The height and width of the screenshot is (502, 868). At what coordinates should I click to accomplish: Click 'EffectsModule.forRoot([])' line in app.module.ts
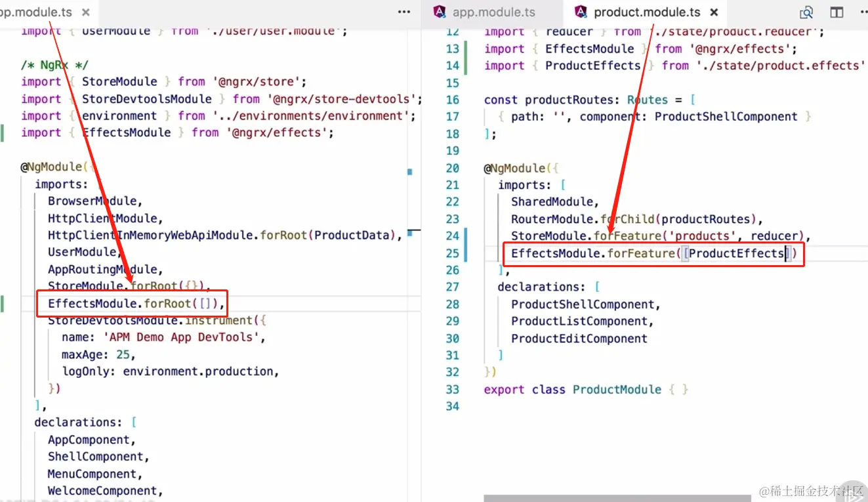(x=136, y=304)
